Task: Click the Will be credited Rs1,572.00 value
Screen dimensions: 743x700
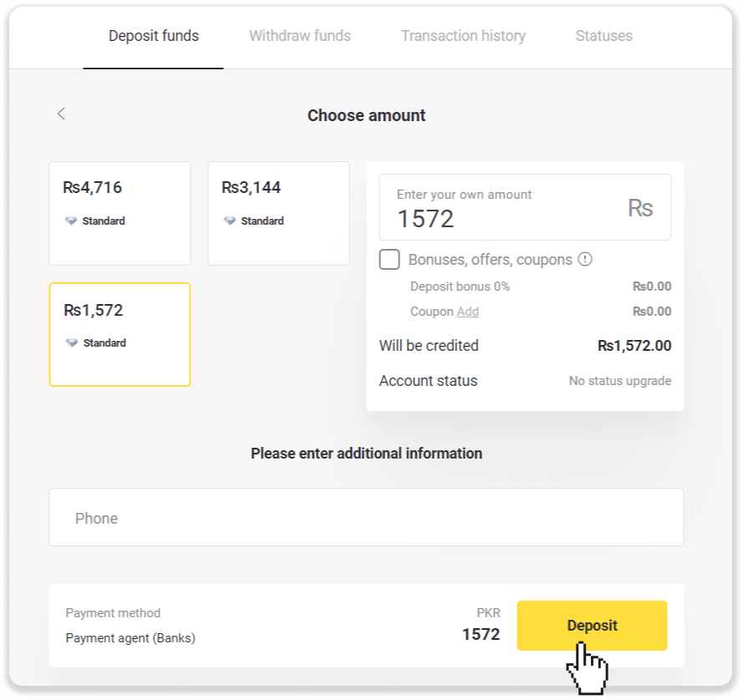Action: 634,346
